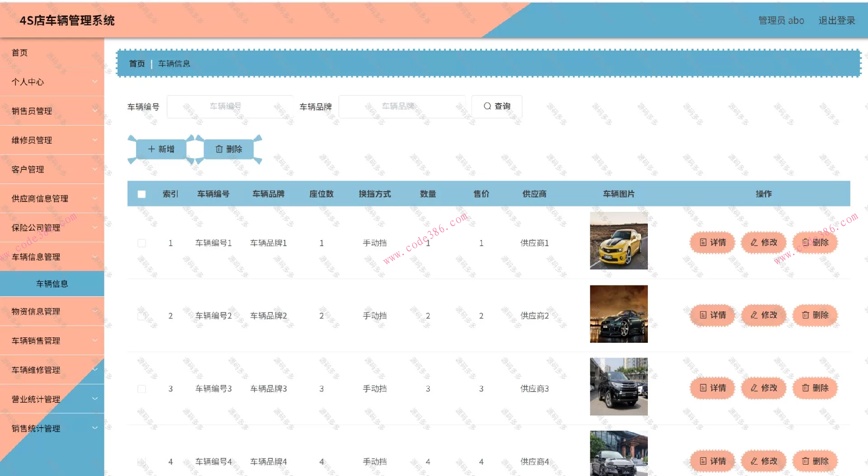Expand the 营业统计管理 sidebar menu
The width and height of the screenshot is (868, 476).
pos(52,399)
